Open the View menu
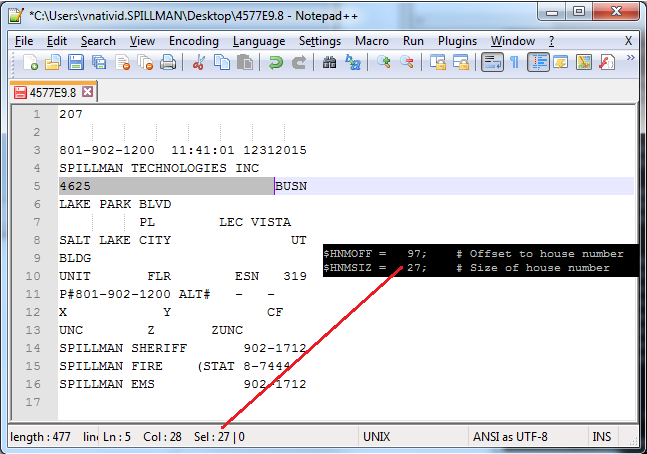647x454 pixels. 142,41
